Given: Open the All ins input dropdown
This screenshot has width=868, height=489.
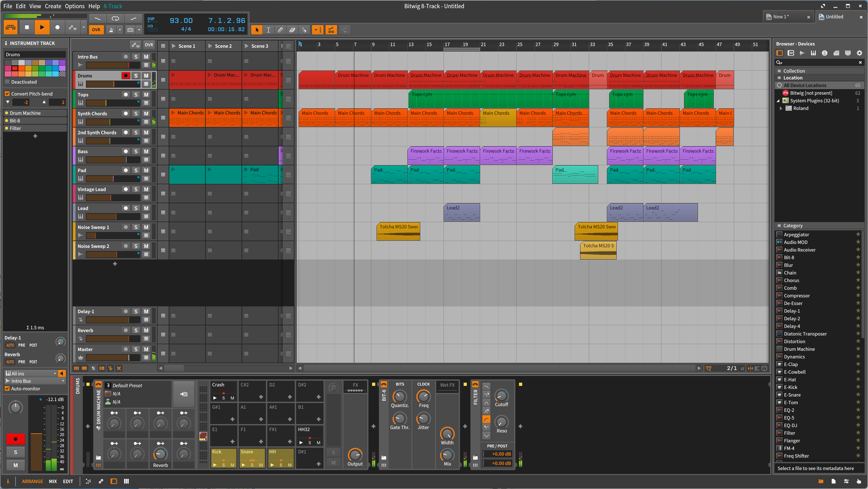Looking at the screenshot, I should 31,373.
